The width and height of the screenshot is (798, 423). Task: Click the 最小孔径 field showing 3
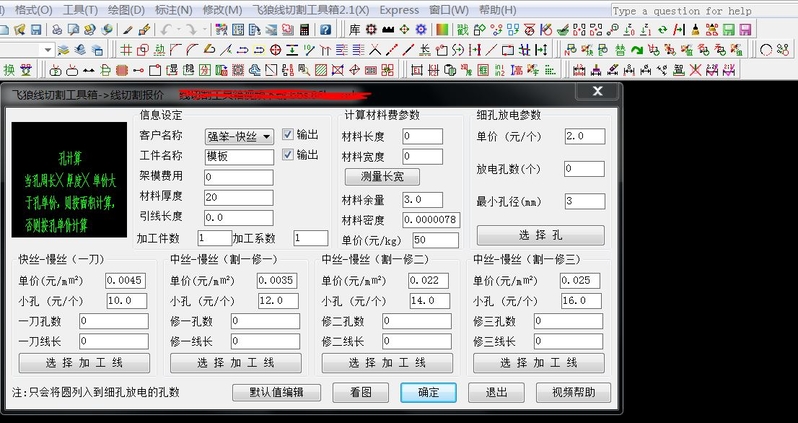point(584,201)
